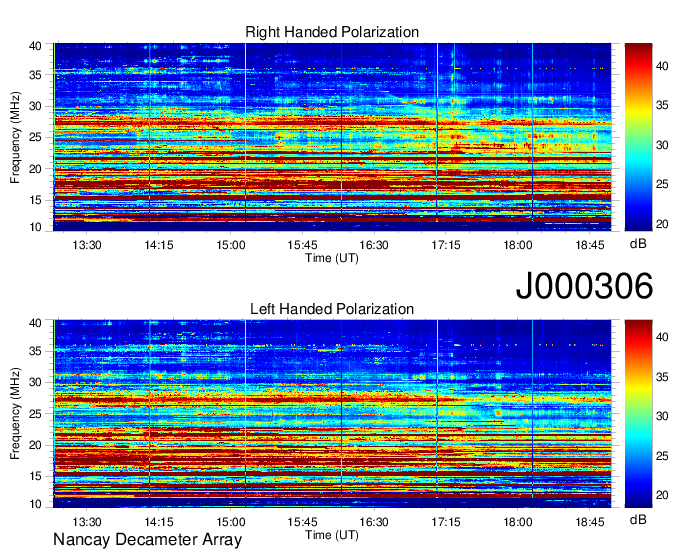This screenshot has height=552, width=680.
Task: Click the 30 dB value on Left Handed colorbar
Action: pyautogui.click(x=662, y=416)
